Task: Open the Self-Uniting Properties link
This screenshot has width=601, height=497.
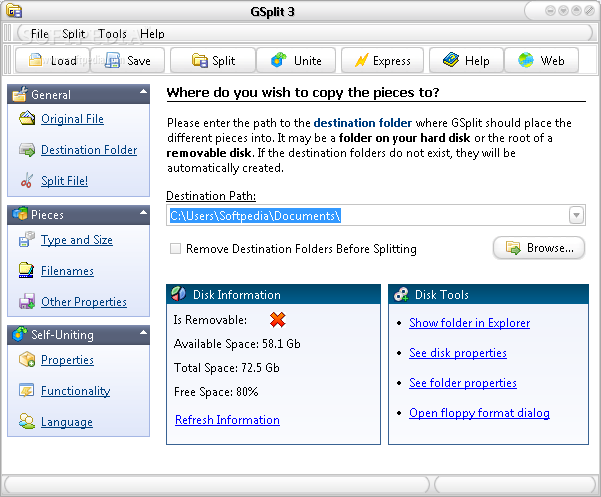Action: click(67, 360)
